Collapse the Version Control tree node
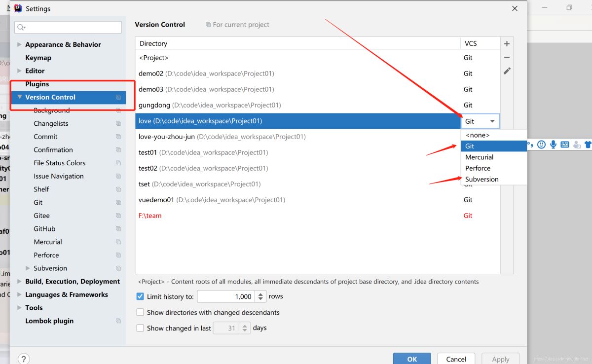Image resolution: width=592 pixels, height=364 pixels. pyautogui.click(x=20, y=97)
